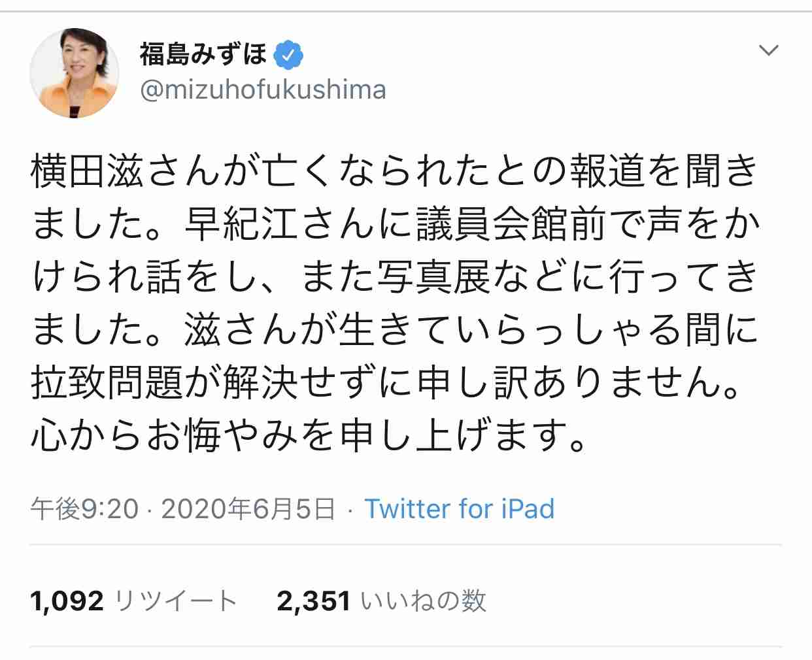The width and height of the screenshot is (812, 660).
Task: Click the tweet line starting 横田滋さんが亡くなられた
Action: pyautogui.click(x=395, y=172)
